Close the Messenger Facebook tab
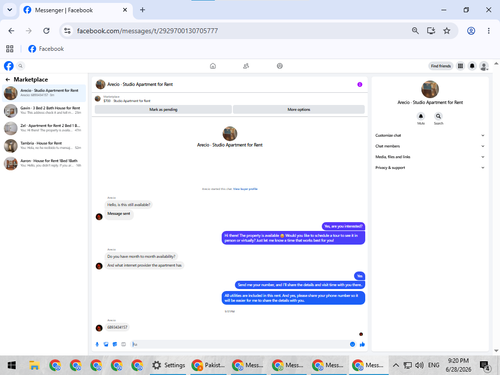500x375 pixels. 125,10
